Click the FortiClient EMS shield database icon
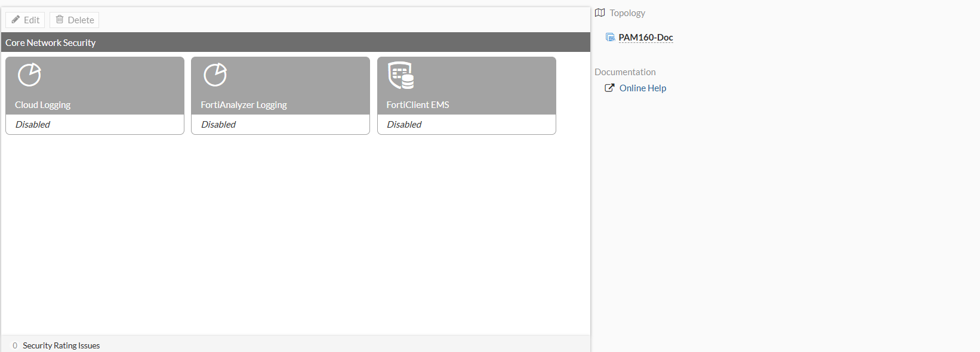This screenshot has width=980, height=352. click(401, 75)
